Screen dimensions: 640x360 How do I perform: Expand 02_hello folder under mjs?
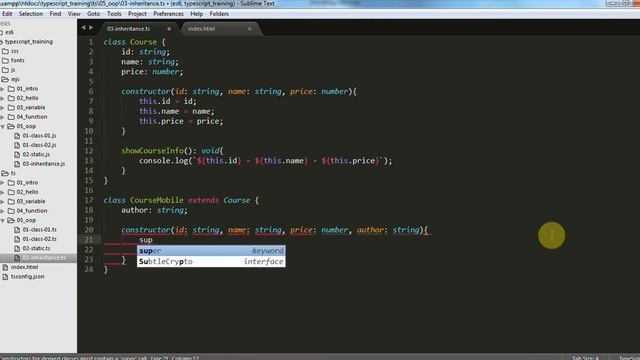pyautogui.click(x=3, y=98)
